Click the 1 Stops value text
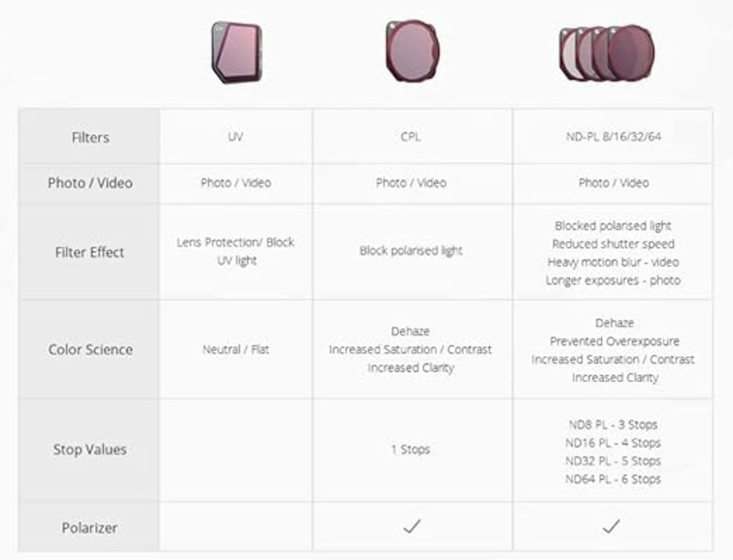The height and width of the screenshot is (560, 733). pos(411,449)
